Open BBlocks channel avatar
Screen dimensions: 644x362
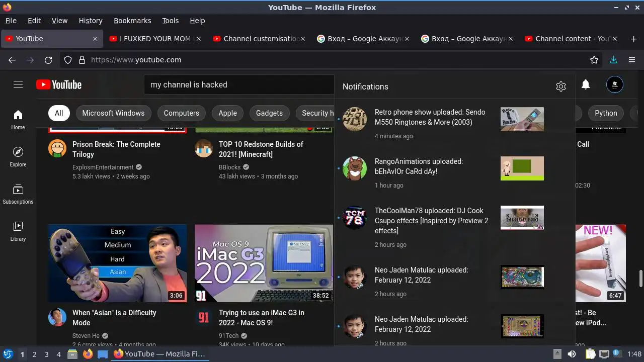(204, 149)
